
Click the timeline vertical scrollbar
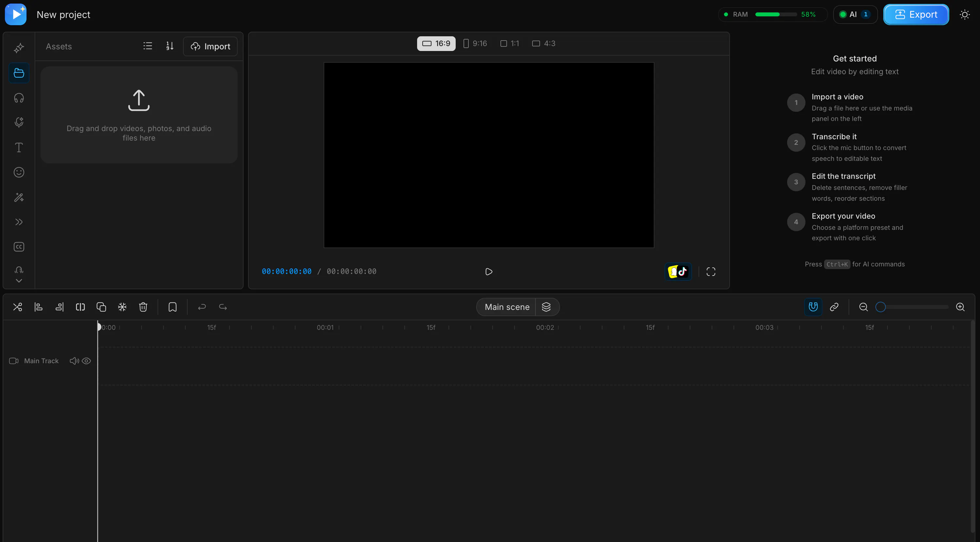pyautogui.click(x=972, y=426)
